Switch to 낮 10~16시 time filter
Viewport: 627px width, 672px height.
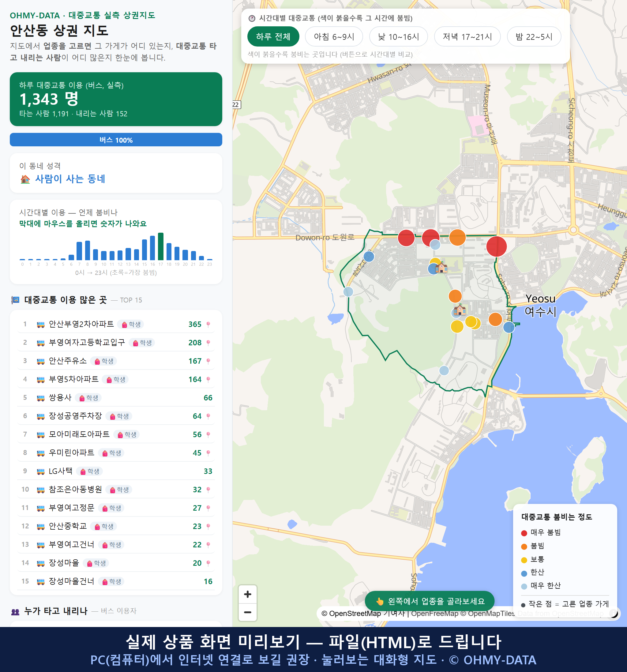398,36
